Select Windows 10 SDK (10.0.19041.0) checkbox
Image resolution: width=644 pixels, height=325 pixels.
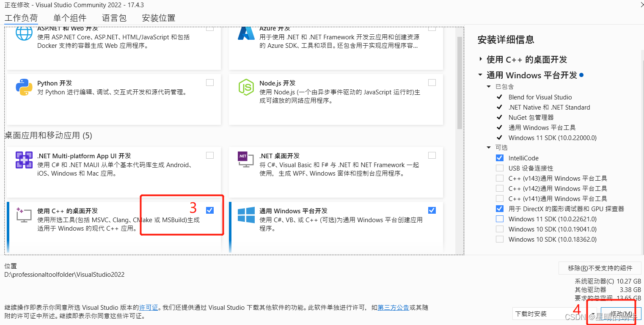(500, 229)
